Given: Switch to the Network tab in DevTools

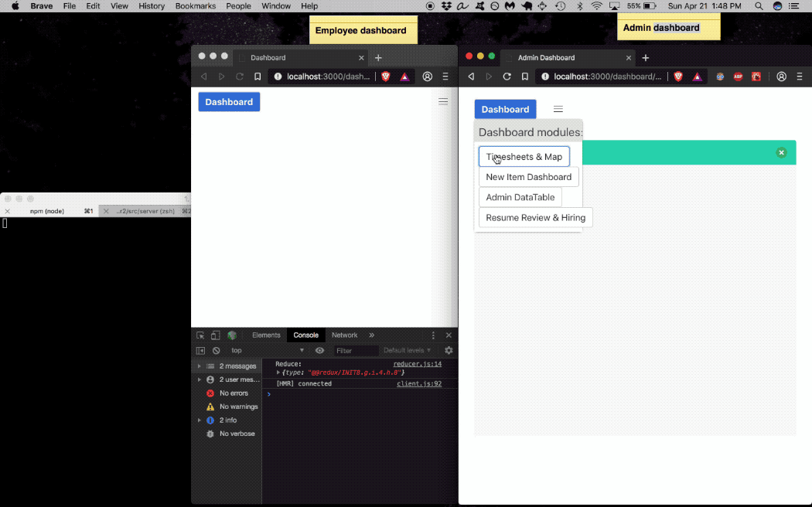Looking at the screenshot, I should click(344, 335).
